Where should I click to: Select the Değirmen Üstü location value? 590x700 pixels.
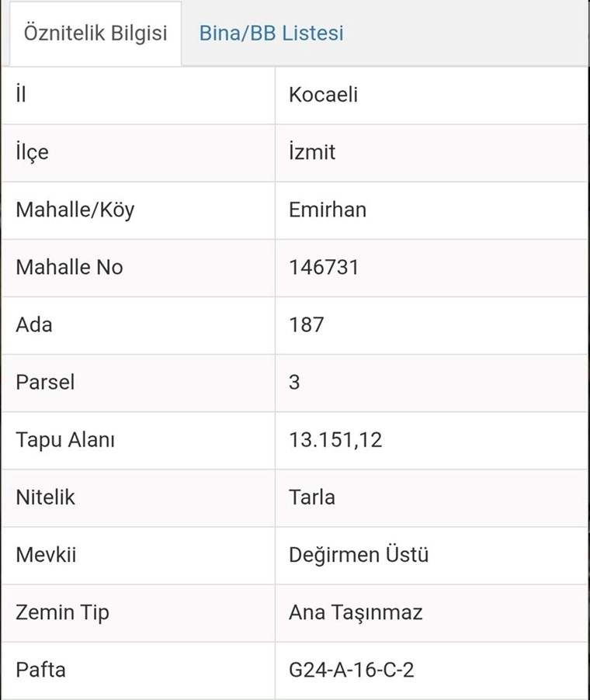coord(359,555)
